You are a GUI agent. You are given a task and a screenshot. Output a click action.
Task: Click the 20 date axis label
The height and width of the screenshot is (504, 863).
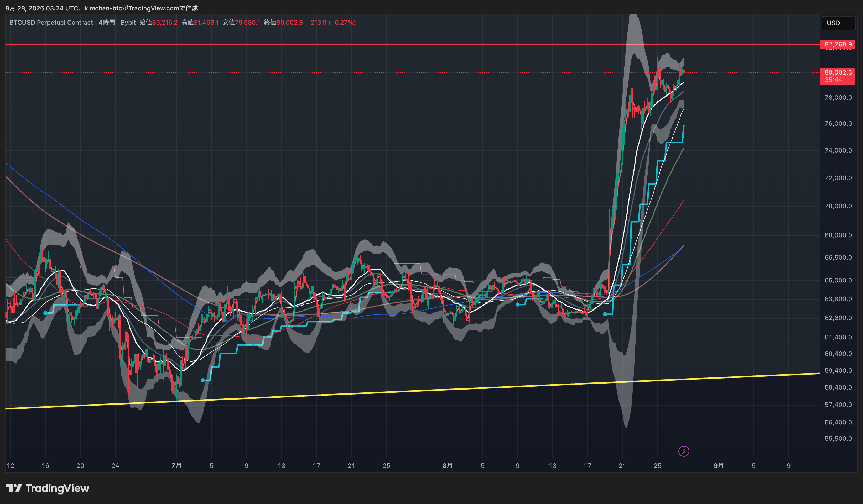tap(80, 466)
